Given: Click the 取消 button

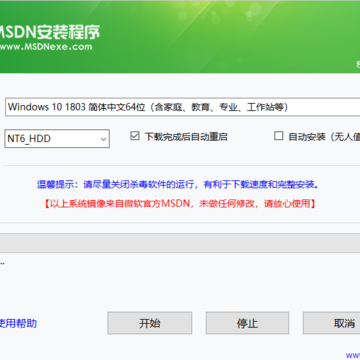Looking at the screenshot, I should coord(331,323).
